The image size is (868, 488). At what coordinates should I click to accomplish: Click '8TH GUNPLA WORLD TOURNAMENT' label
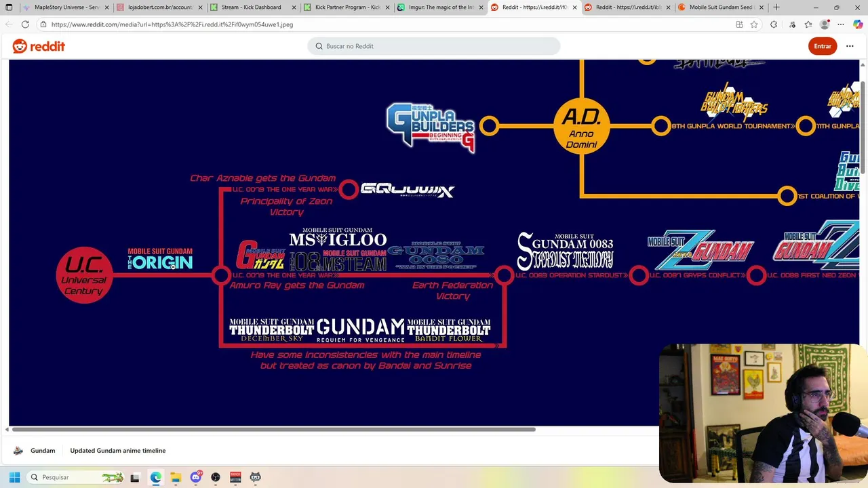click(732, 126)
